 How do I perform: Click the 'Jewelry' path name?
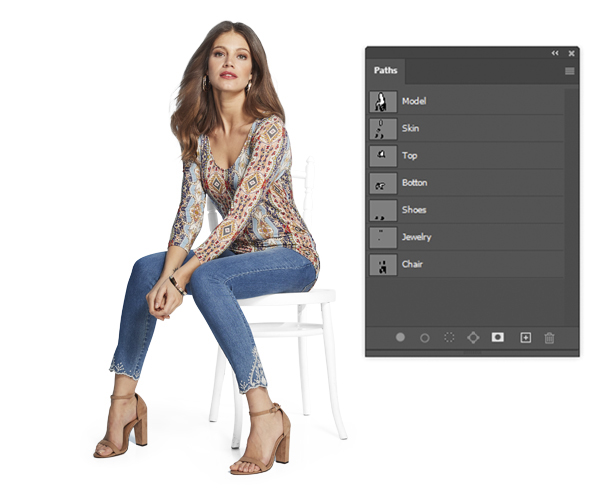[x=416, y=237]
